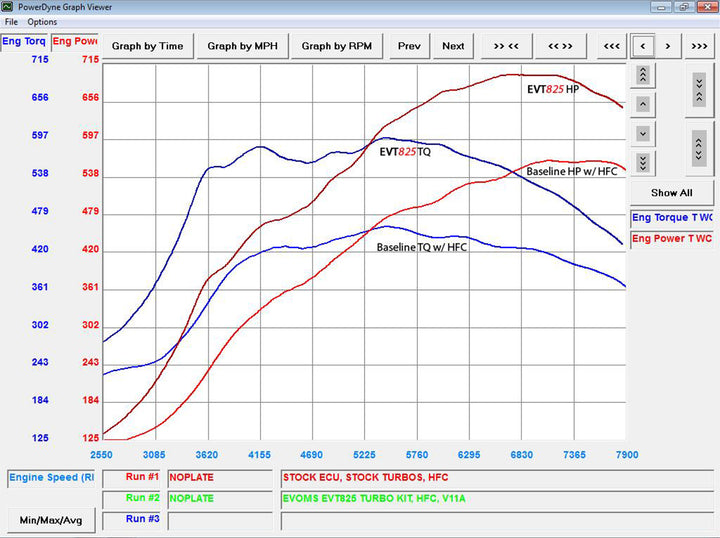This screenshot has height=538, width=720.
Task: Click the 2550 RPM axis value
Action: pyautogui.click(x=101, y=455)
